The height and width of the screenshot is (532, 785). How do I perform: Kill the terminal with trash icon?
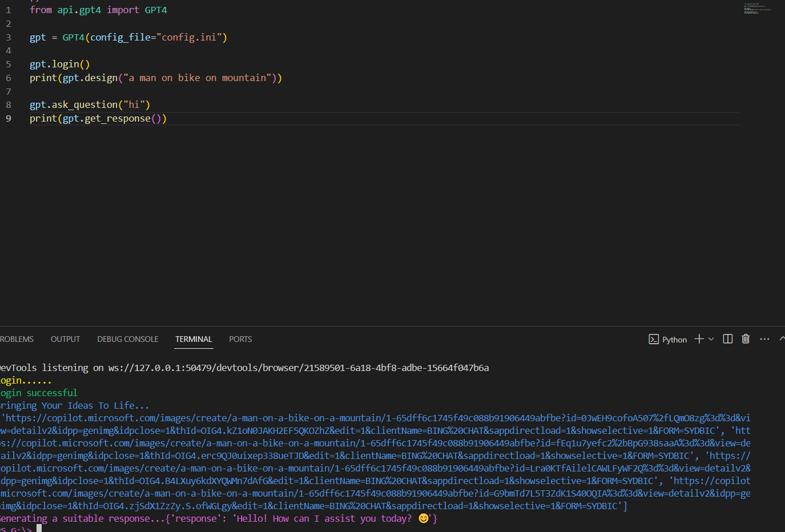tap(746, 339)
